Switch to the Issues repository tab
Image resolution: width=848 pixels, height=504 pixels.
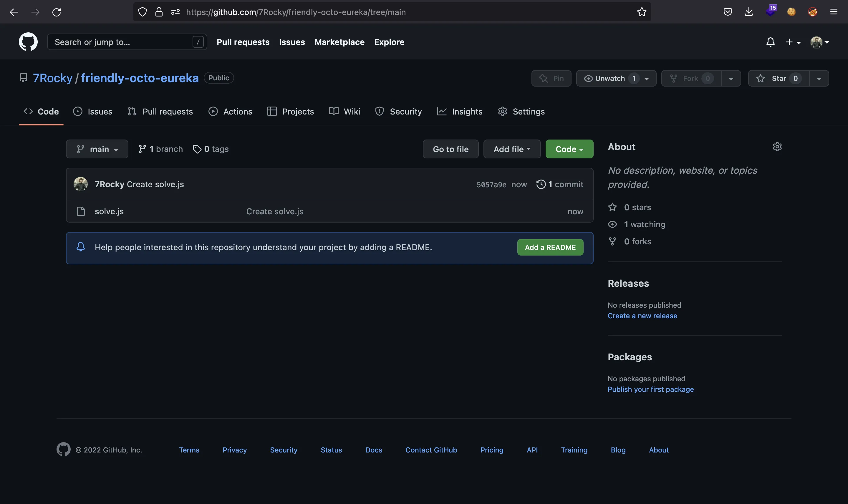click(x=92, y=111)
